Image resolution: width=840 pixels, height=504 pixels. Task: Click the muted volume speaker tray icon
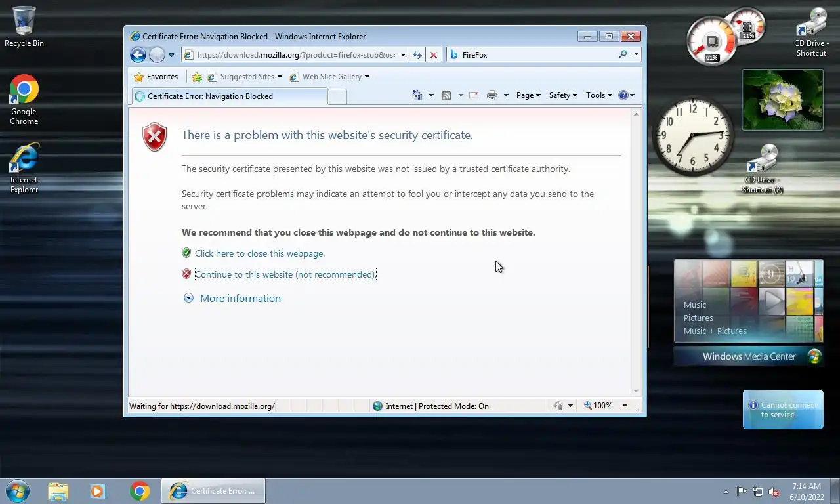[x=774, y=492]
